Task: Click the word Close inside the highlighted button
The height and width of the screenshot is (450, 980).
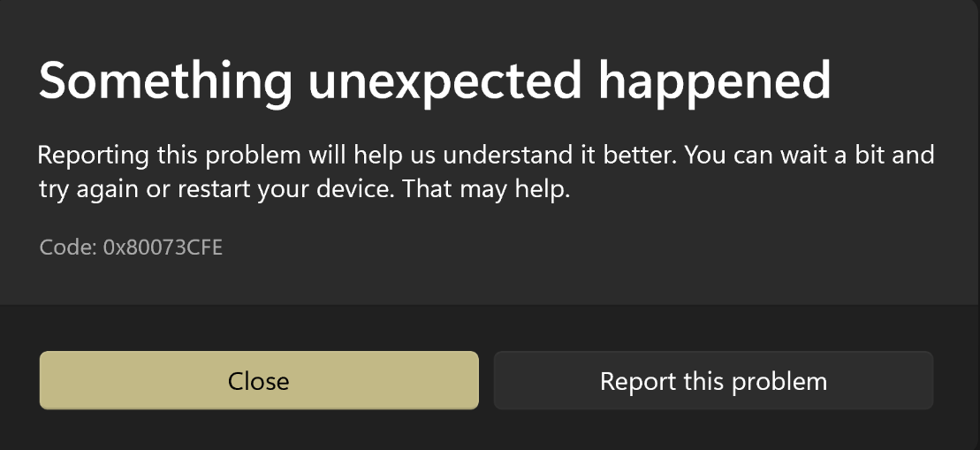Action: [x=259, y=381]
